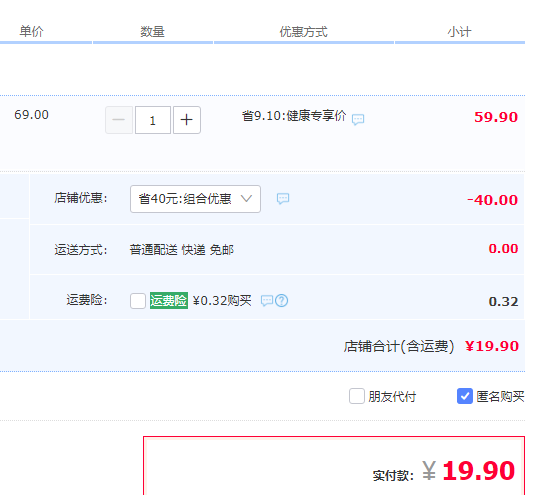Click the comment icon next to 店铺优惠 dropdown
The height and width of the screenshot is (495, 533).
283,199
